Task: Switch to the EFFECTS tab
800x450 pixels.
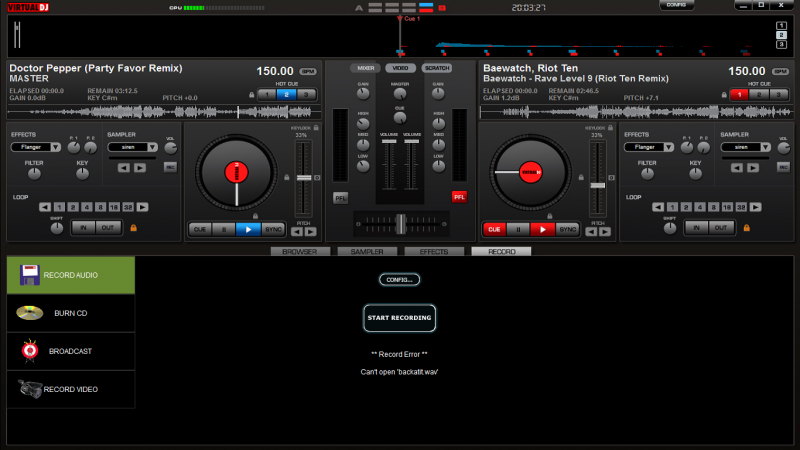Action: [434, 252]
